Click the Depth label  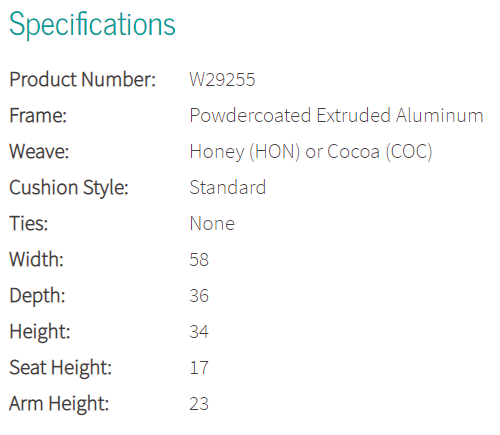(x=37, y=296)
